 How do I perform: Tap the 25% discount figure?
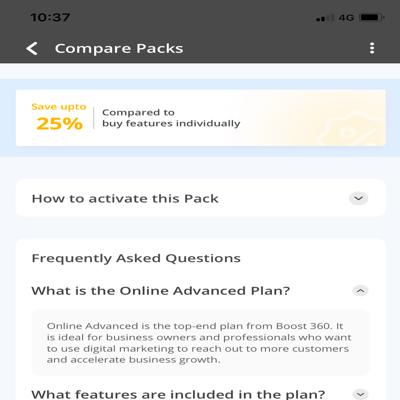[59, 124]
